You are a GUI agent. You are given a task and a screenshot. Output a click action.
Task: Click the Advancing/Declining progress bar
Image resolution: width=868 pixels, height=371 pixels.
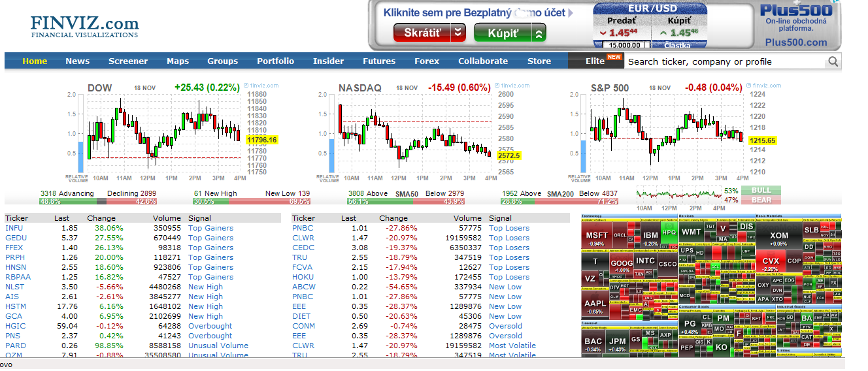(x=98, y=202)
